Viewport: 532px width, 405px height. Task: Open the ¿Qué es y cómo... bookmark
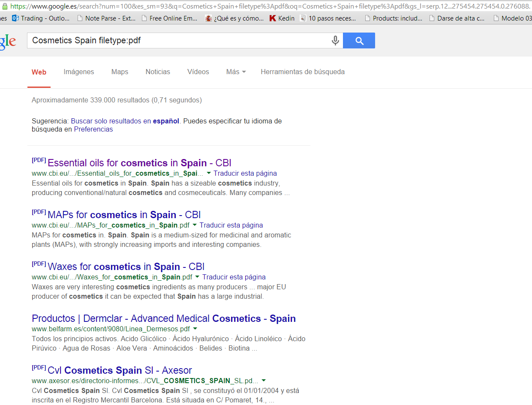click(x=234, y=18)
